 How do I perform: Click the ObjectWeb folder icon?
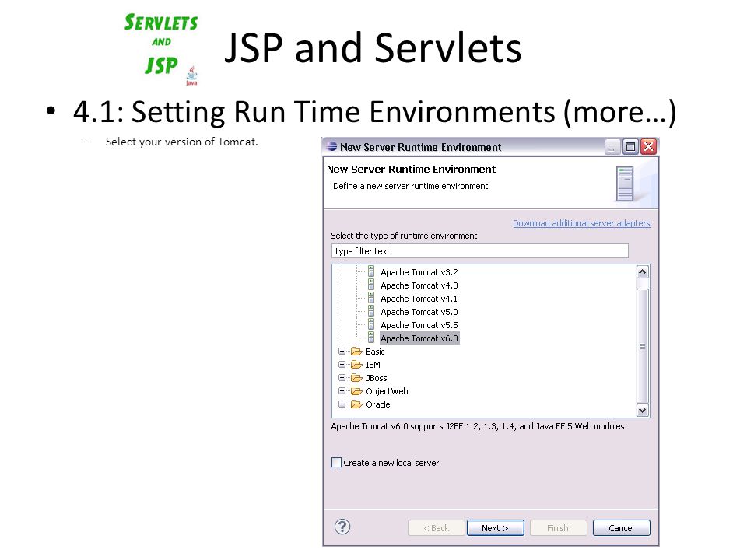356,391
